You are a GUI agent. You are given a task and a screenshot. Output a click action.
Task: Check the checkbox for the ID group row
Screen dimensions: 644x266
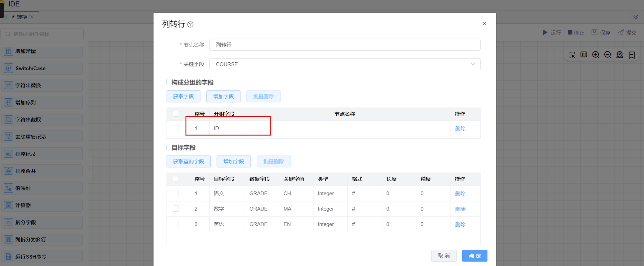(x=176, y=128)
